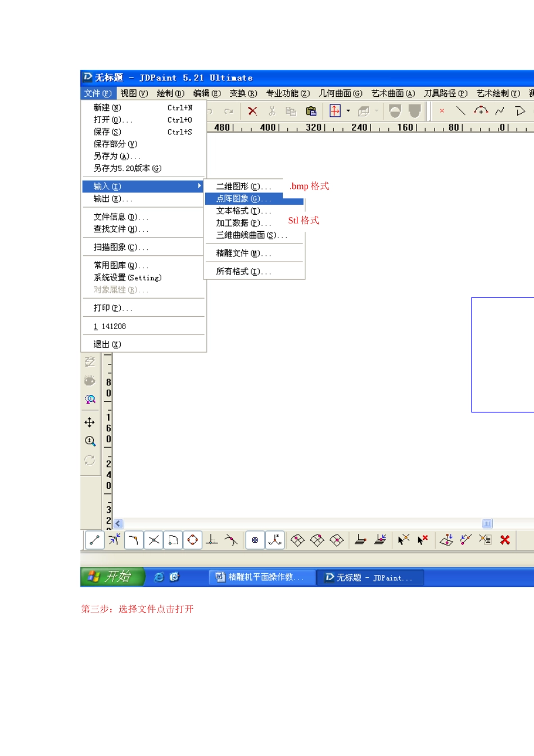Select the arc drawing tool
This screenshot has width=534, height=756.
click(x=481, y=111)
